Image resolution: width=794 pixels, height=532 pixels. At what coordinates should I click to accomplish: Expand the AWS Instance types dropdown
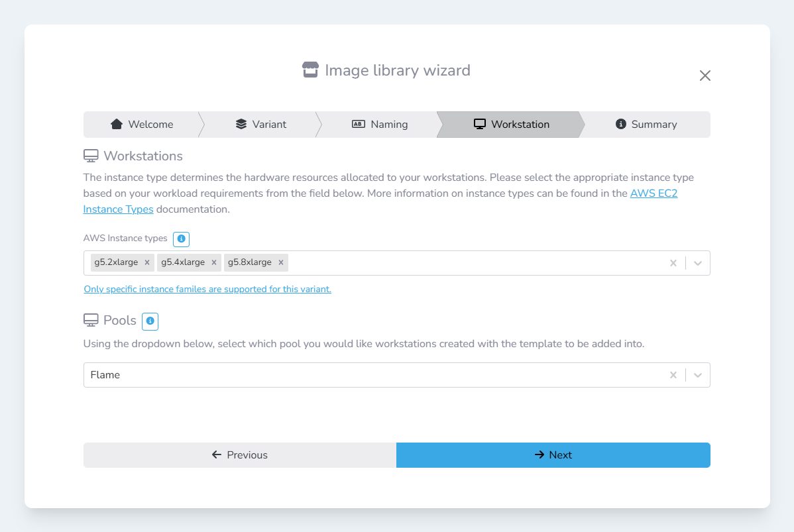pos(697,263)
